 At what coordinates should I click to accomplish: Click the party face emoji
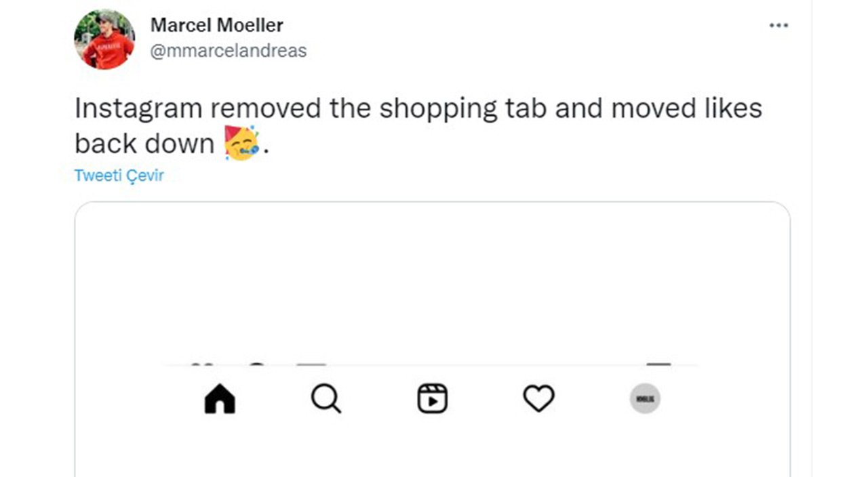tap(241, 143)
